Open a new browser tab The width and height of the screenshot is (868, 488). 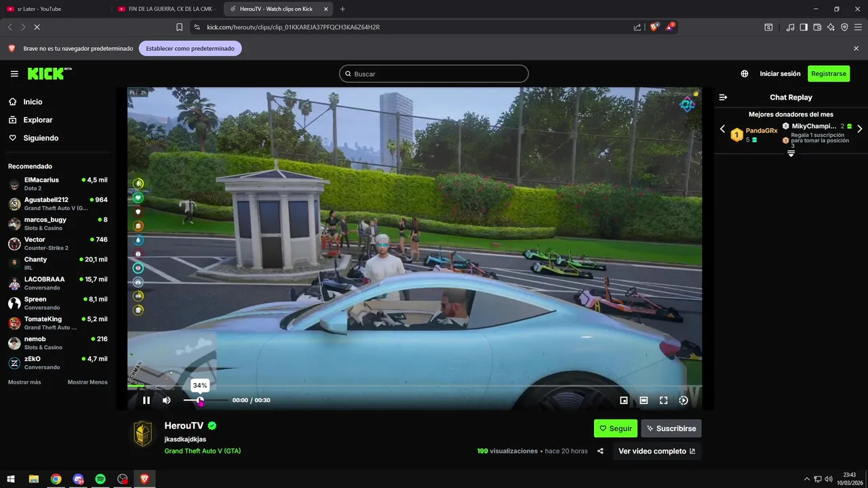[x=342, y=9]
